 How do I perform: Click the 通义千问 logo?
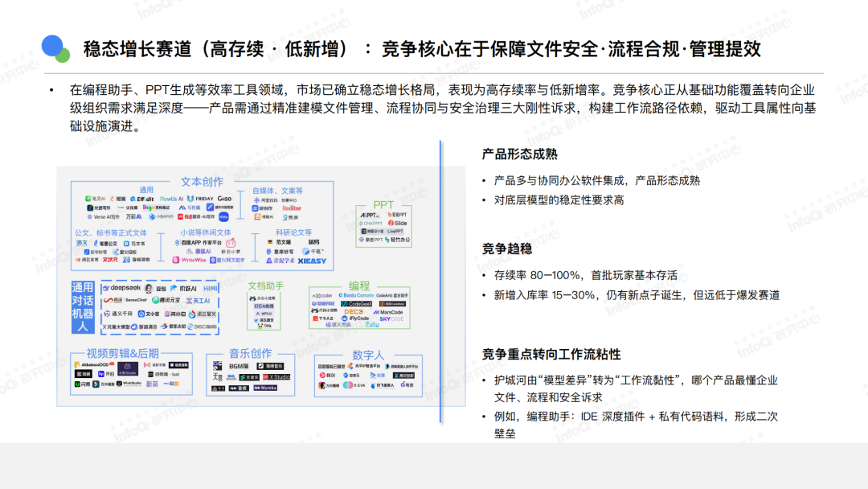pos(118,314)
